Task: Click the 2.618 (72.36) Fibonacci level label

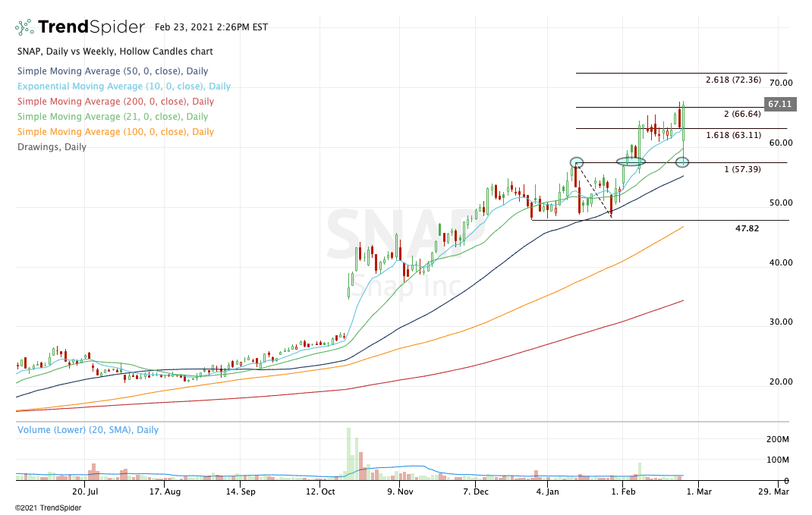Action: 732,80
